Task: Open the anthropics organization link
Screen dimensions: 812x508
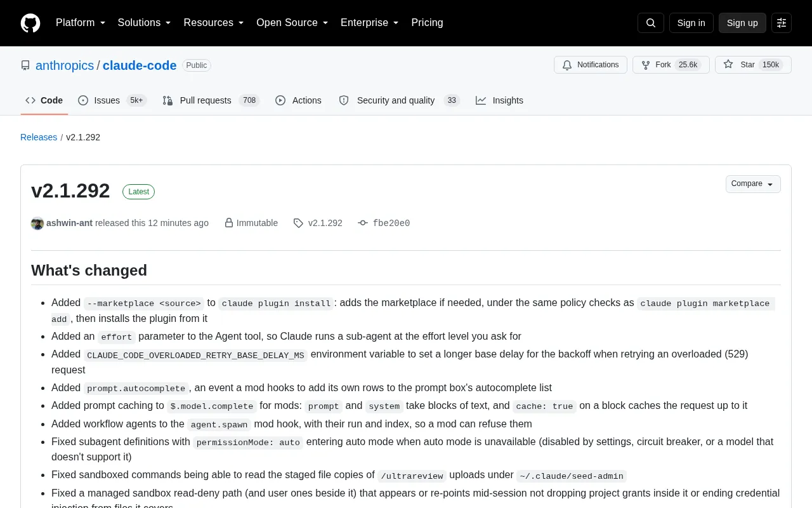Action: point(65,65)
